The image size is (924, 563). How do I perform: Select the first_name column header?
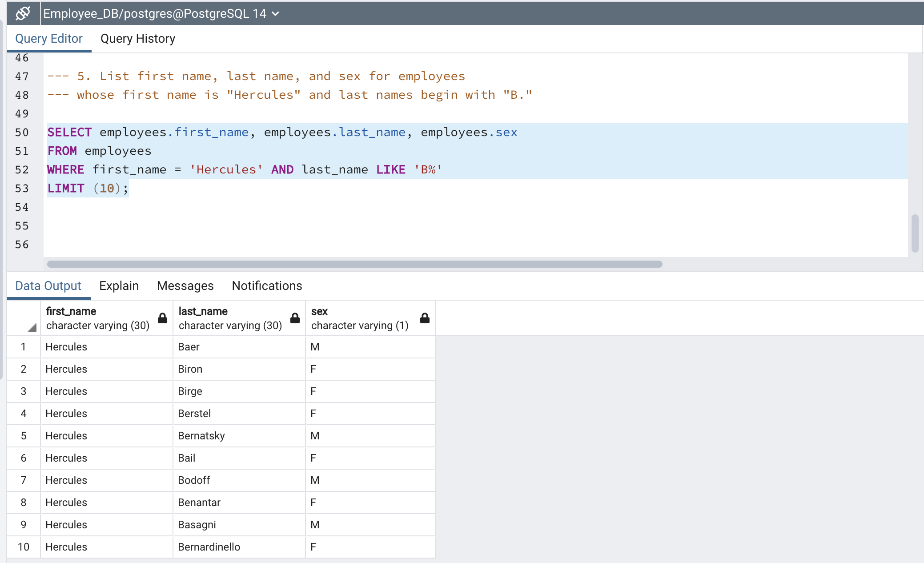tap(107, 318)
